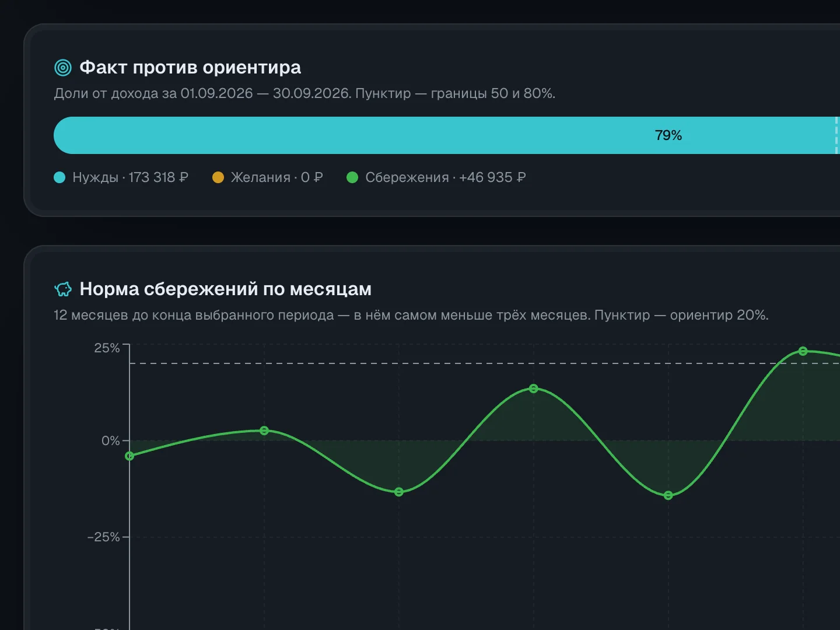Click the 0% label on the chart axis

pyautogui.click(x=111, y=441)
